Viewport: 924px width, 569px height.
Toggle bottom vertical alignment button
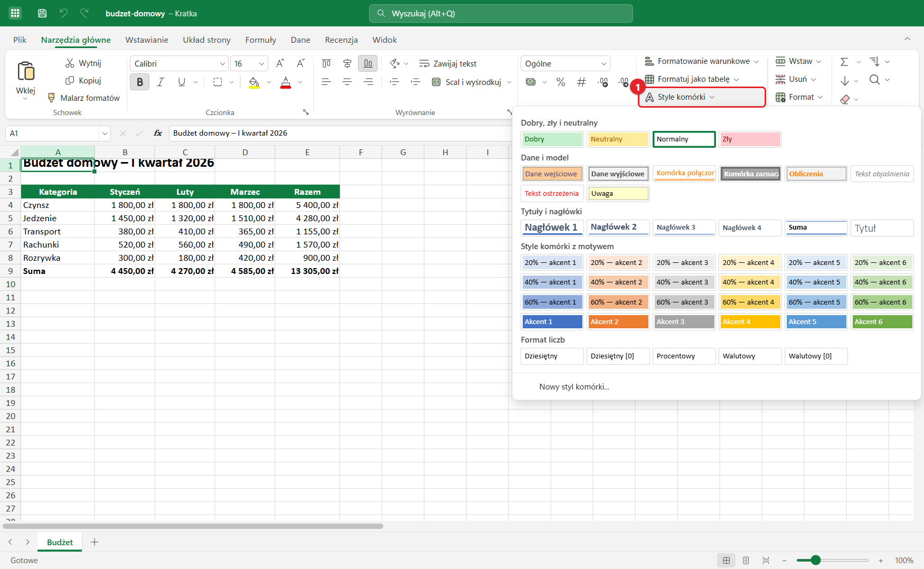[367, 63]
